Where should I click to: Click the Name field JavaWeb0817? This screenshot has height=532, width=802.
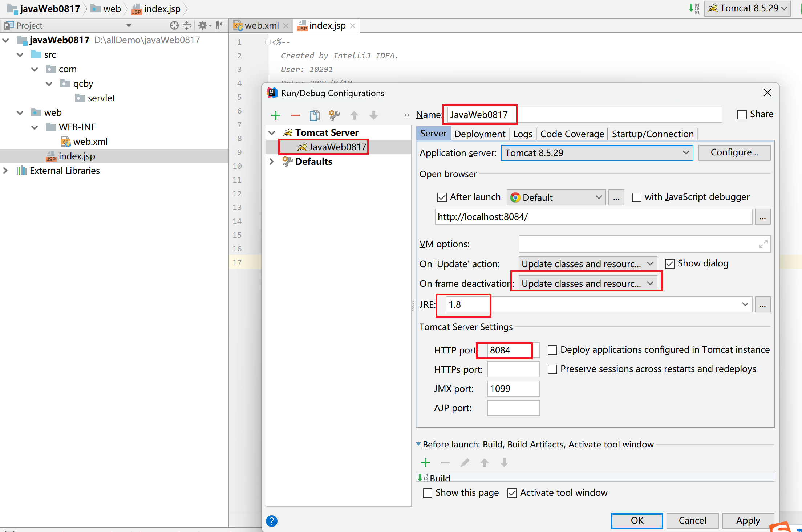coord(584,115)
